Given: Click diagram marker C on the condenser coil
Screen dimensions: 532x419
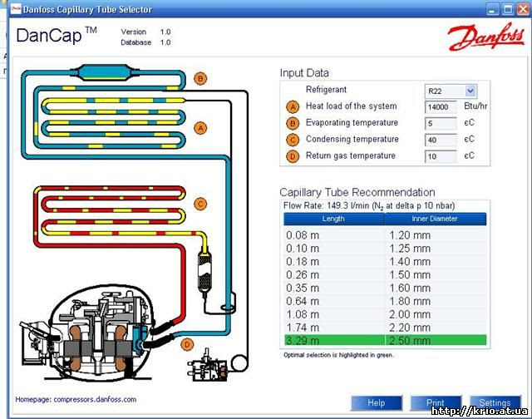Looking at the screenshot, I should tap(200, 204).
